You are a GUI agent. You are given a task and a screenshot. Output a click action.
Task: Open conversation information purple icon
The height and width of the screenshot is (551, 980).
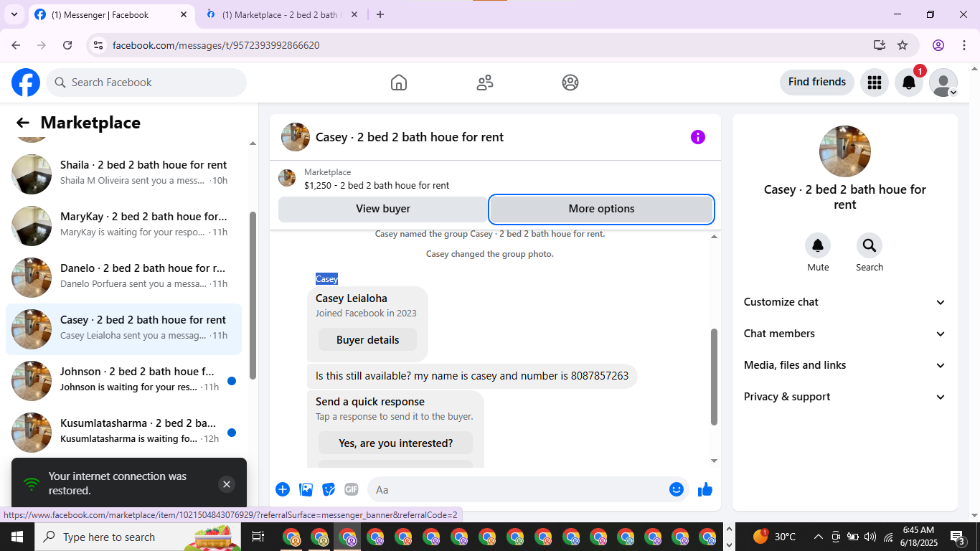pyautogui.click(x=698, y=137)
